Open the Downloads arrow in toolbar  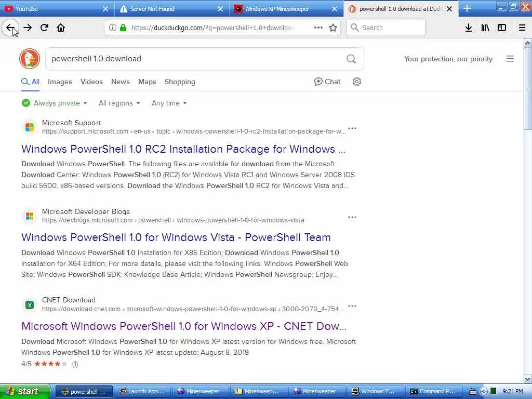(x=469, y=28)
